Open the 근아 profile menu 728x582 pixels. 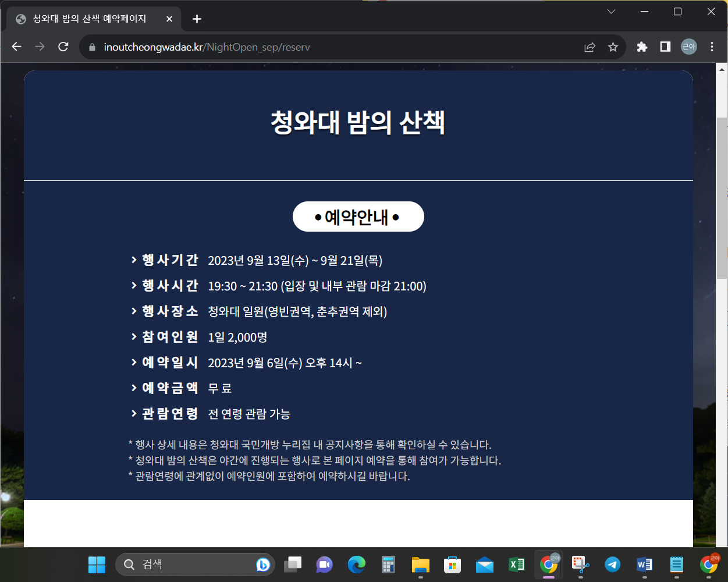tap(688, 47)
